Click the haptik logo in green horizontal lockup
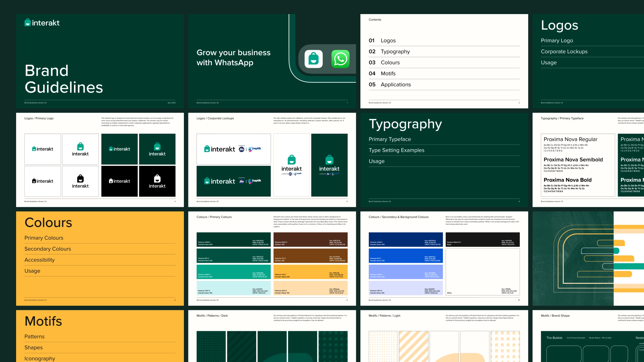The height and width of the screenshot is (362, 644). (255, 181)
